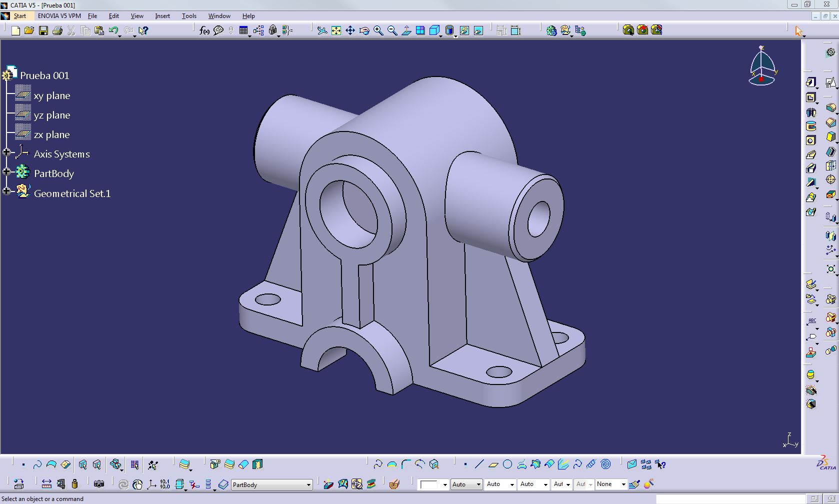The image size is (839, 504).
Task: Open the PartBody combo box
Action: tap(272, 484)
